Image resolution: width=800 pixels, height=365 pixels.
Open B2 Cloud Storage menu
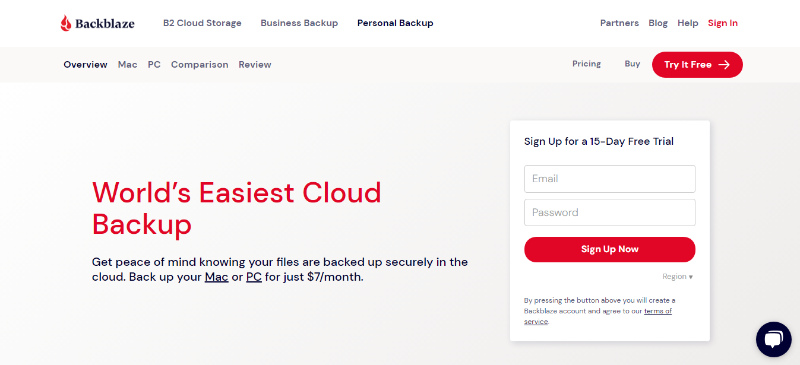click(202, 23)
